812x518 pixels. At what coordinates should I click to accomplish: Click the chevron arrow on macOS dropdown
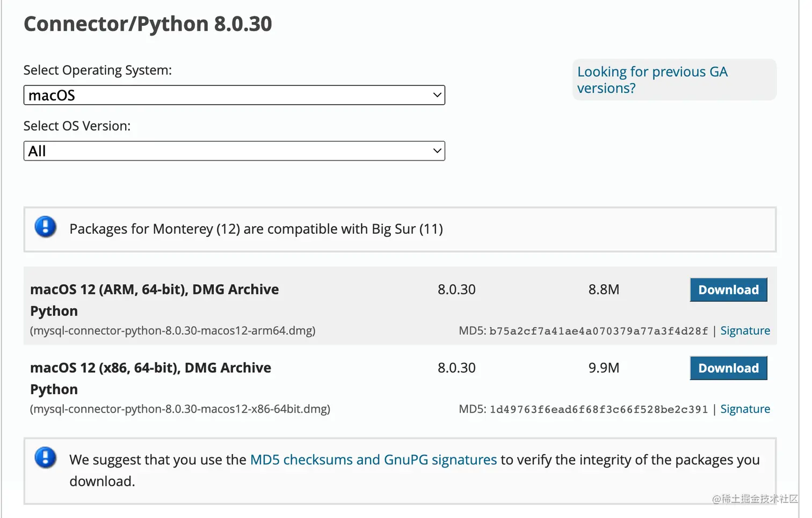(x=437, y=95)
